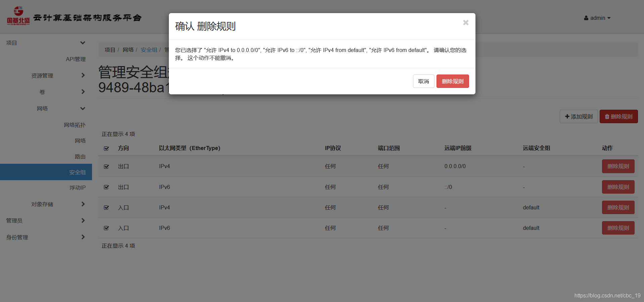Click the 网络 breadcrumb
The image size is (644, 302).
pyautogui.click(x=128, y=50)
